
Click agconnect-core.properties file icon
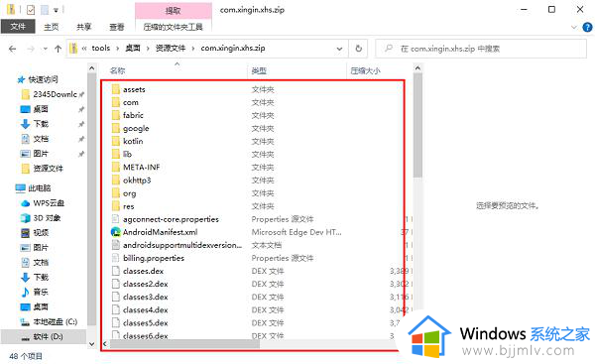pyautogui.click(x=116, y=219)
